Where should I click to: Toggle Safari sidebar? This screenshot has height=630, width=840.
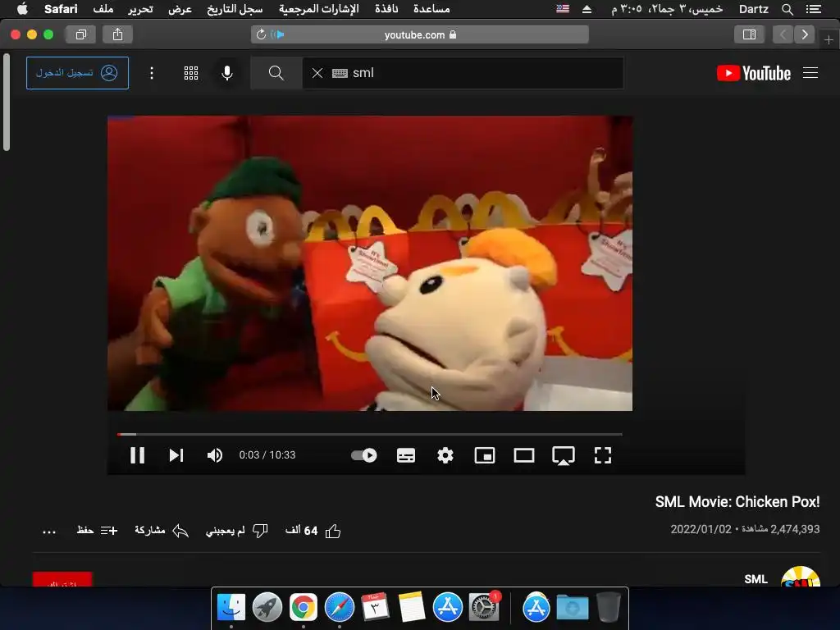coord(749,34)
